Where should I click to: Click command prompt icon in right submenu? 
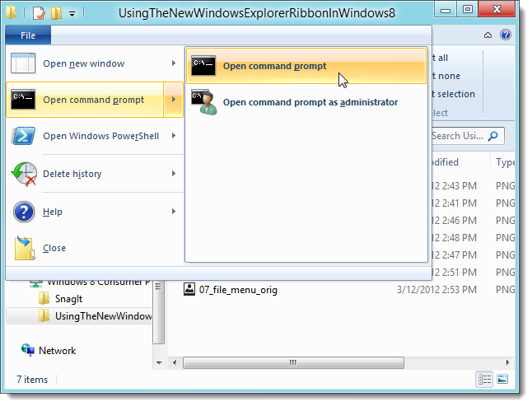point(203,65)
